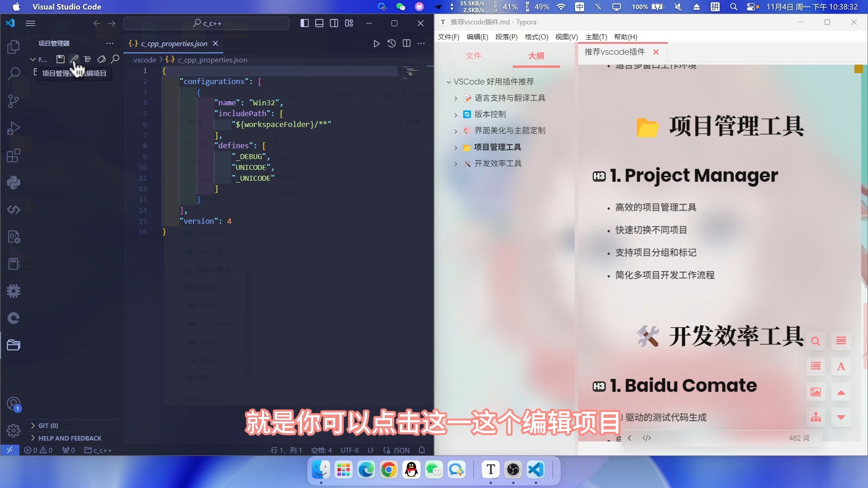Toggle secondary sidebar visibility in VS Code
The image size is (868, 488).
(x=334, y=23)
